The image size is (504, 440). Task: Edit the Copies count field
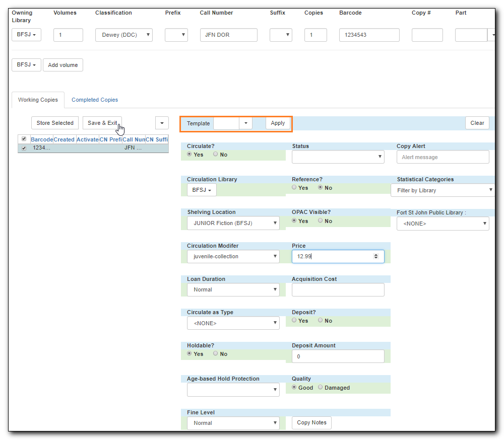316,35
